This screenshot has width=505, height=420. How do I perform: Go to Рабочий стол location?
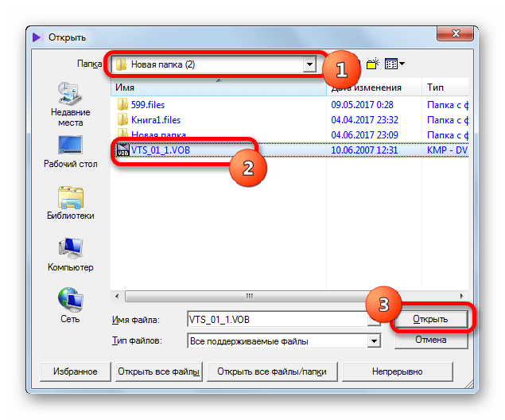pos(70,152)
